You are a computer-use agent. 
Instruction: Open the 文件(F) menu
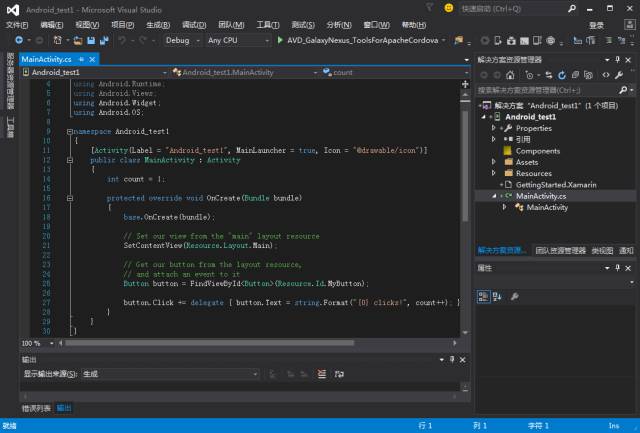[x=17, y=25]
